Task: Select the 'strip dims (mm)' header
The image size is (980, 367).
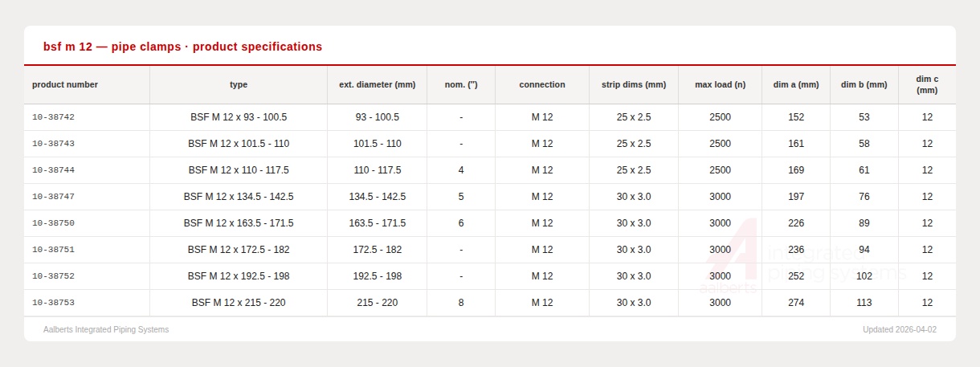Action: [634, 84]
